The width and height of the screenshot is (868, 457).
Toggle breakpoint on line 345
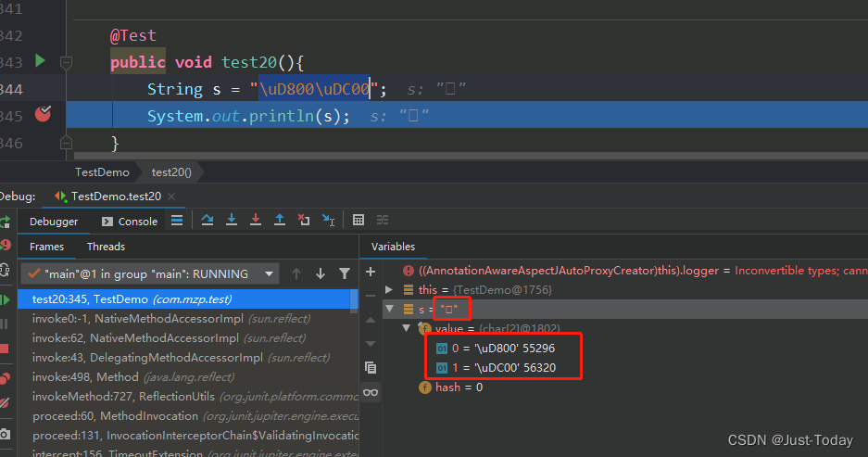coord(43,114)
